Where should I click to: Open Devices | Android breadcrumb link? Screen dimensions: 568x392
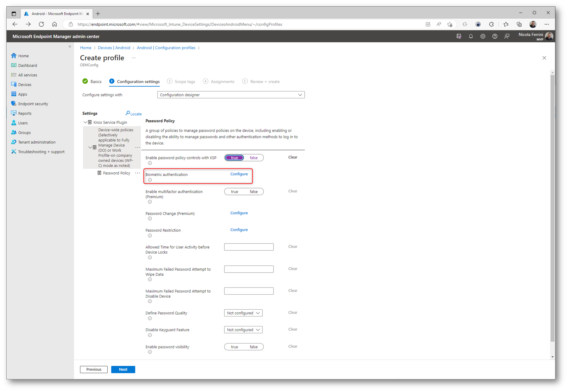tap(114, 48)
